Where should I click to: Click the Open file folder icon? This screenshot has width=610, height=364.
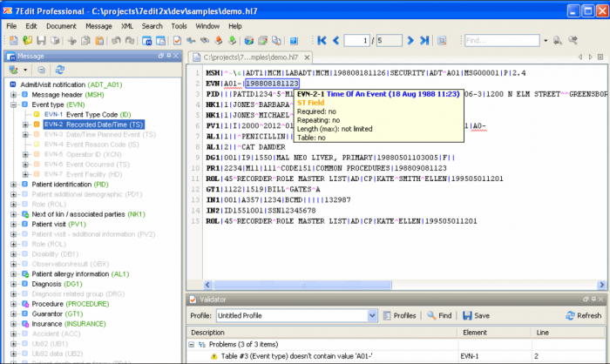[x=27, y=40]
